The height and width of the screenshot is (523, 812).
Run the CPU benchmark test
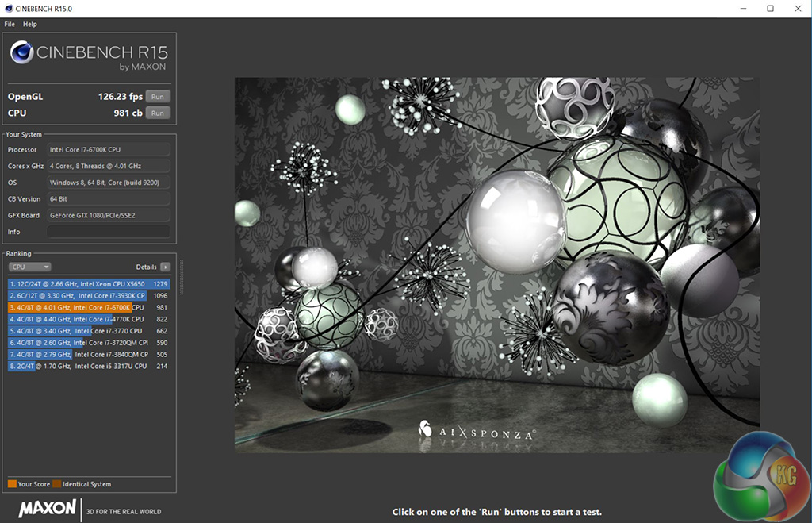[x=157, y=113]
